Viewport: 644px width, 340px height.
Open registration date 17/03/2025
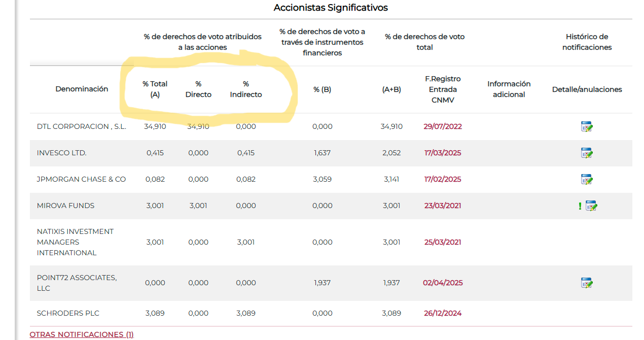coord(443,153)
